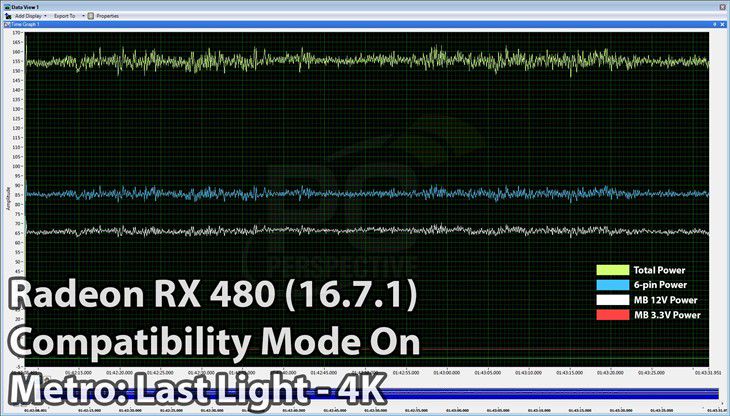Click the blue 6-pin Power legend swatch
The height and width of the screenshot is (416, 730).
click(x=612, y=285)
